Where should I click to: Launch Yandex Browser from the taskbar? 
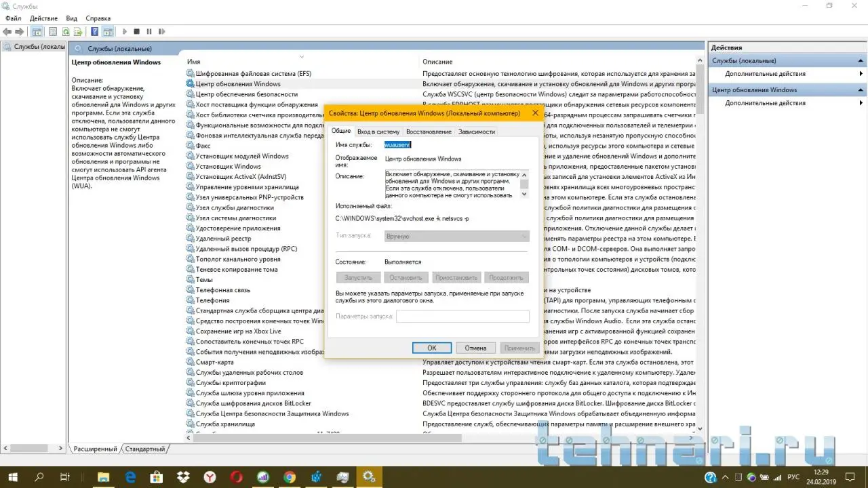pos(210,477)
